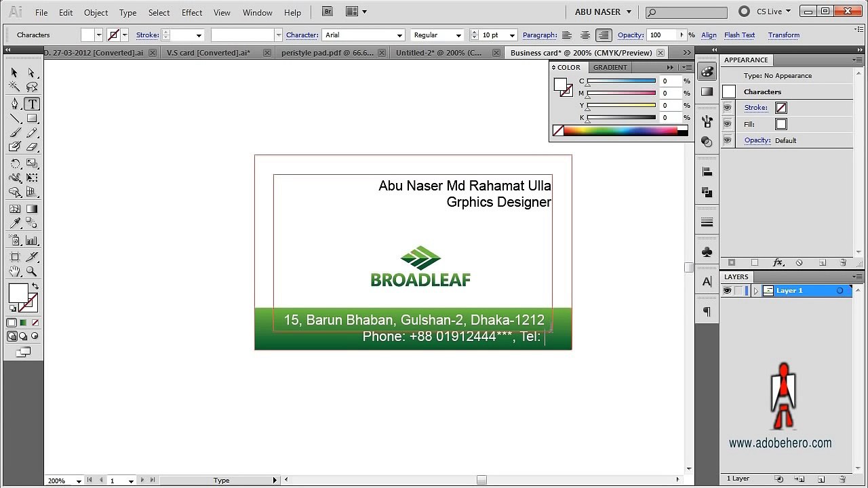This screenshot has width=868, height=488.
Task: Toggle Stroke visibility in Appearance panel
Action: click(727, 108)
